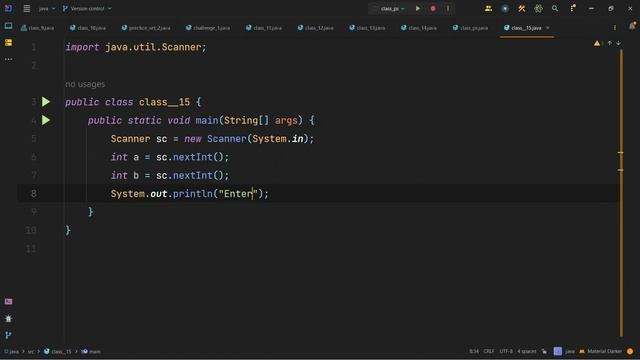Open the Notifications bell icon
Image resolution: width=640 pixels, height=360 pixels.
pyautogui.click(x=632, y=26)
